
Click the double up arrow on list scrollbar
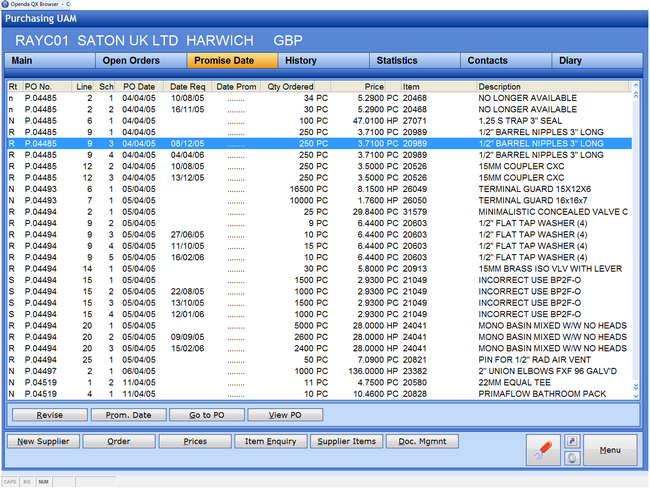(x=635, y=94)
